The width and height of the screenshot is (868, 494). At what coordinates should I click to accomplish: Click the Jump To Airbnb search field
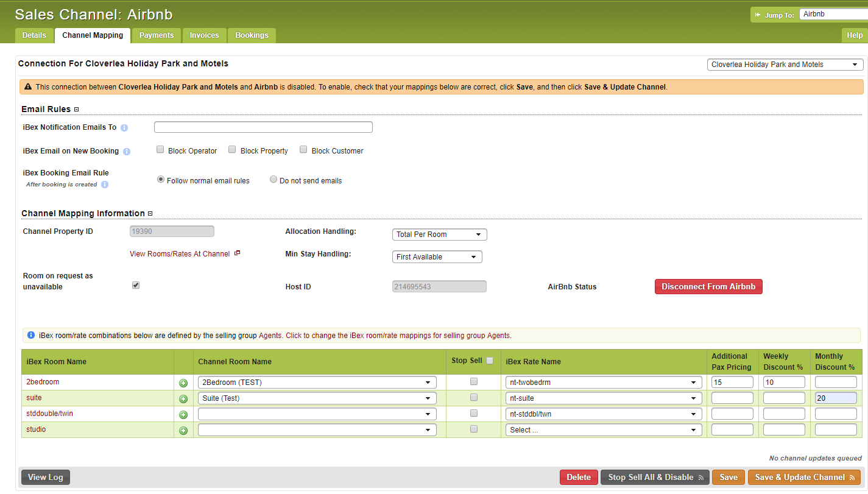[x=833, y=14]
